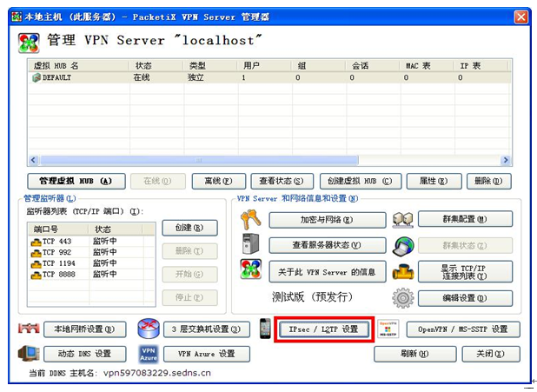Click the 离线 (F) offline button
This screenshot has height=392, width=537.
(218, 181)
